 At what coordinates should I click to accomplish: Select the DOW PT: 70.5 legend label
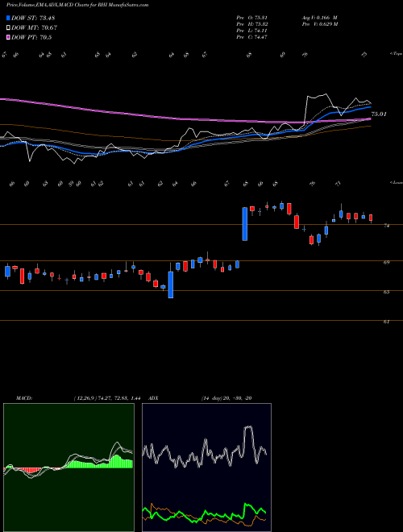[x=31, y=38]
